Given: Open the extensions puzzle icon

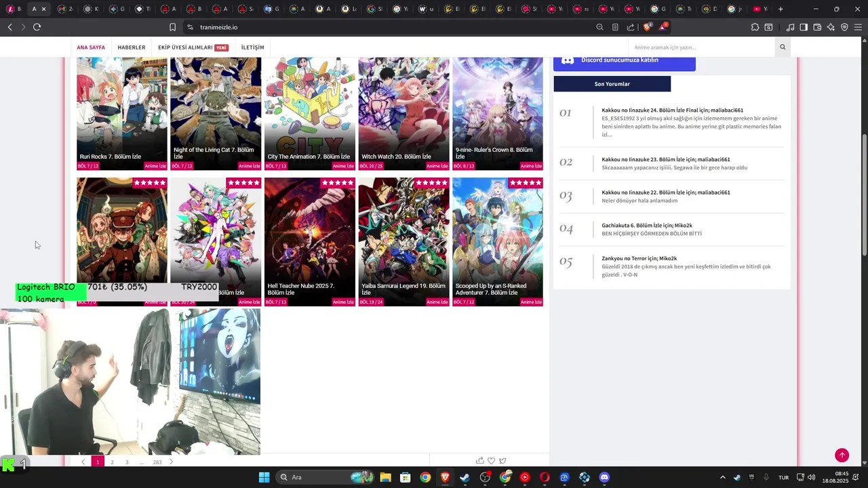Looking at the screenshot, I should 755,27.
